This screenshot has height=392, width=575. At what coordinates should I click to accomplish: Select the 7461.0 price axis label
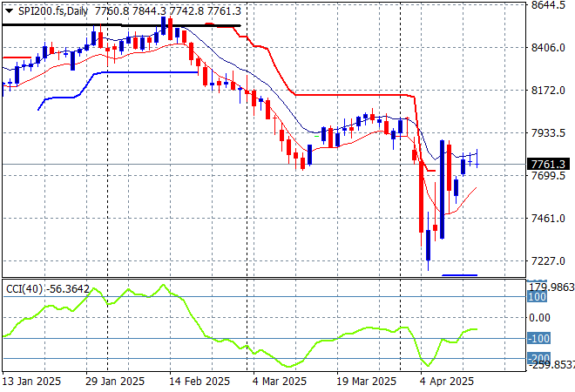(x=548, y=219)
